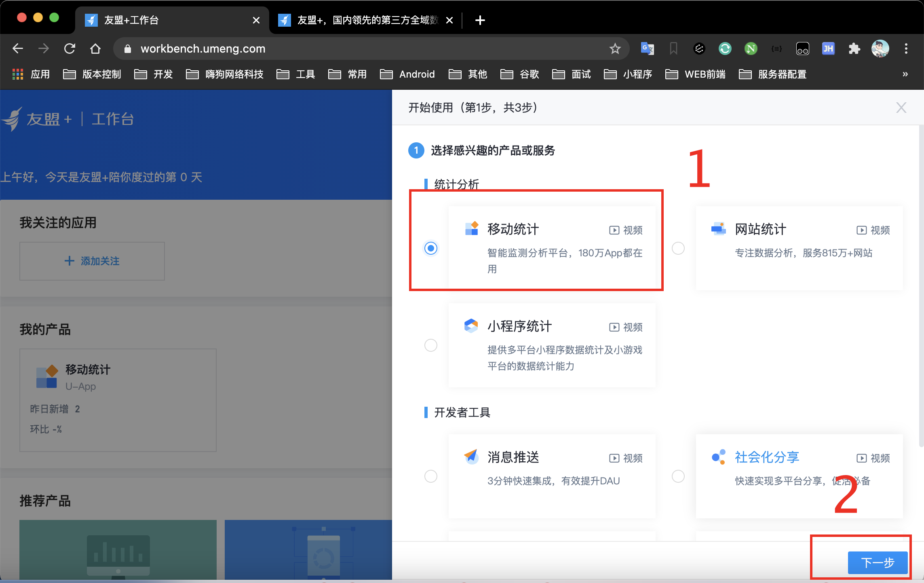The height and width of the screenshot is (583, 924).
Task: Close the 友盟+工作台 tab
Action: point(256,20)
